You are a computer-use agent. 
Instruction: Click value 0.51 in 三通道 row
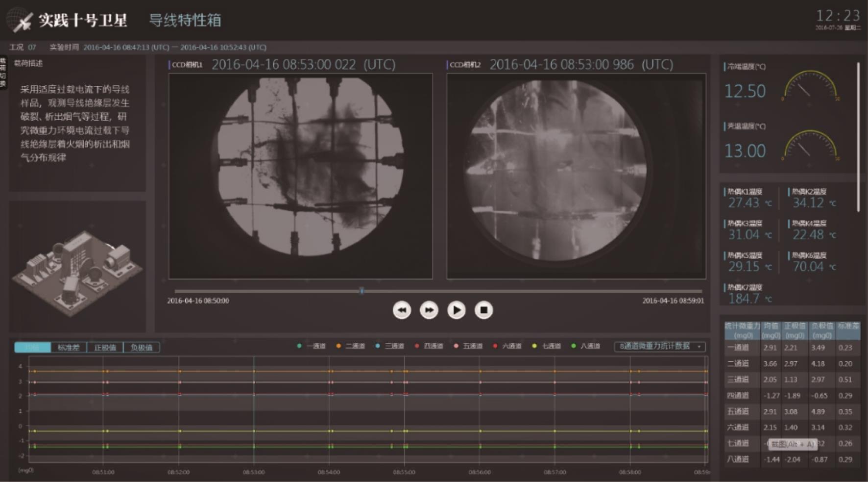coord(845,380)
